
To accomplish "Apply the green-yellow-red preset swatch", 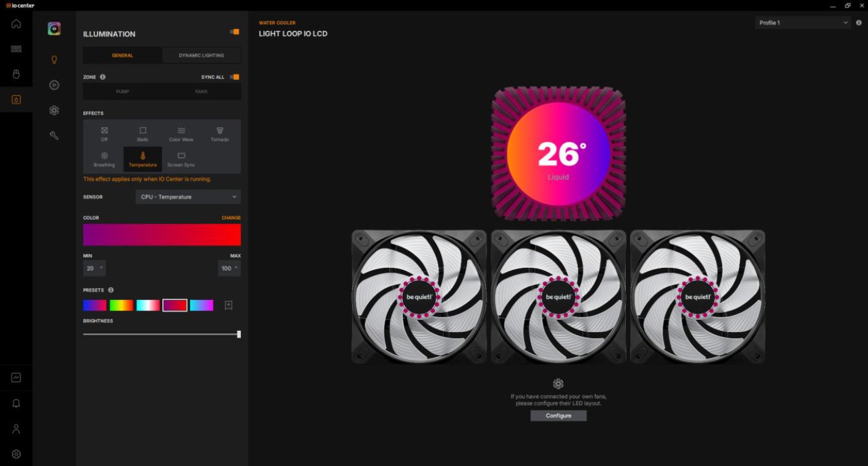I will tap(122, 305).
